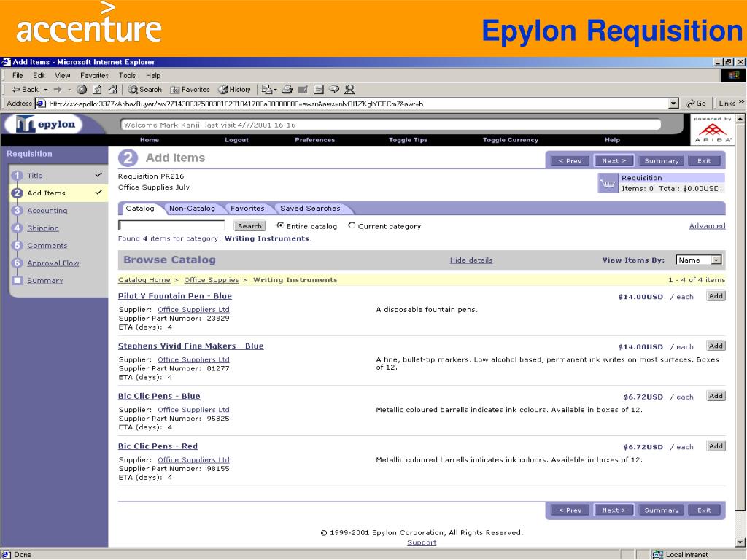Viewport: 747px width, 560px height.
Task: Switch to the Saved Searches tab
Action: pos(310,208)
